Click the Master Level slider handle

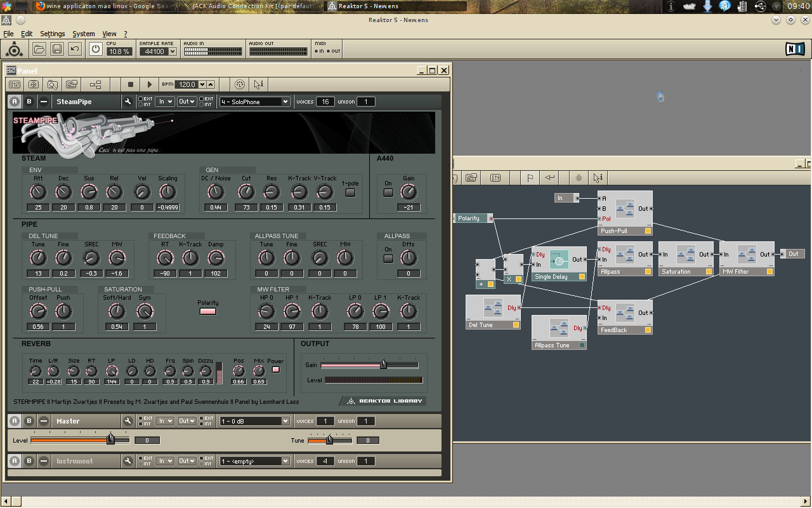pyautogui.click(x=110, y=439)
